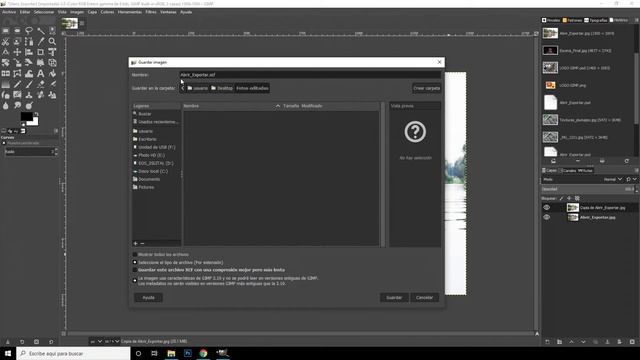
Task: Click the Windows Start button
Action: tap(8, 353)
